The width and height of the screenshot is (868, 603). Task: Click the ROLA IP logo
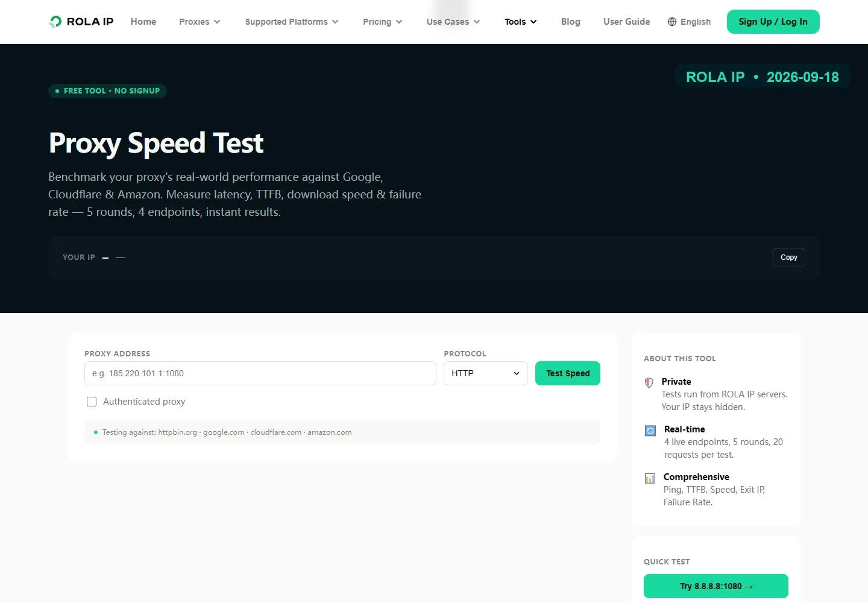(x=81, y=22)
